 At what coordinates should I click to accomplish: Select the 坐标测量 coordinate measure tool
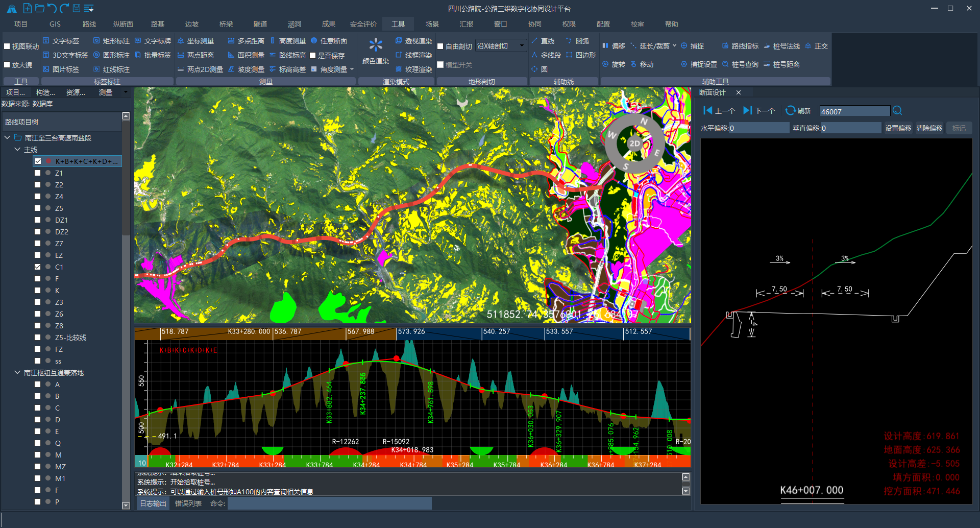pyautogui.click(x=195, y=41)
